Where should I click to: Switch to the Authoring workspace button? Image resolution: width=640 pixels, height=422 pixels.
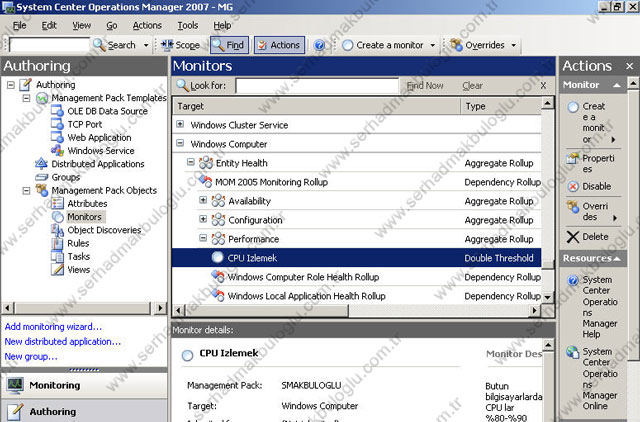click(x=84, y=411)
